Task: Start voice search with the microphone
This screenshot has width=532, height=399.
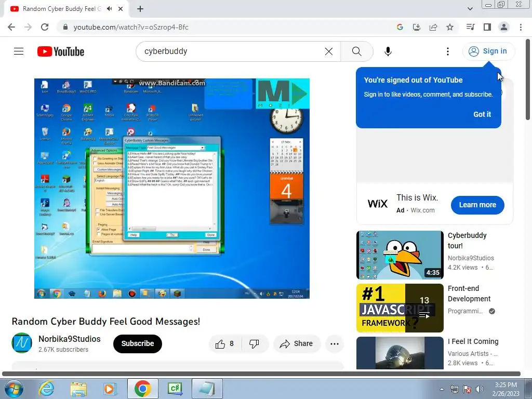Action: tap(388, 51)
